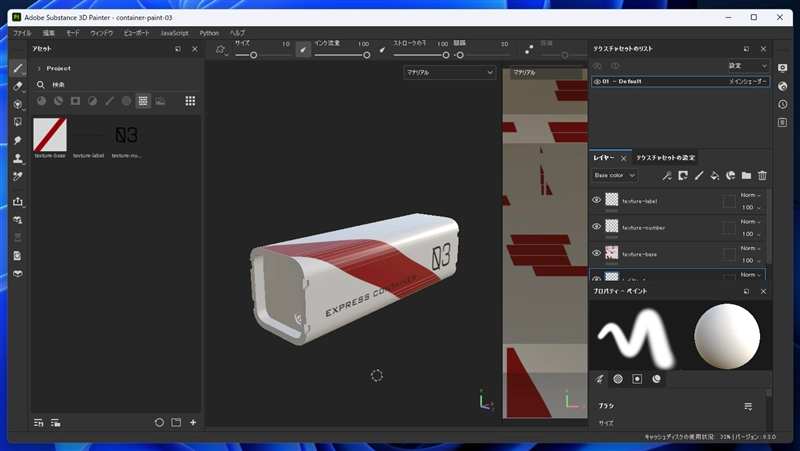Hide the texture-label layer
The height and width of the screenshot is (451, 800).
click(597, 200)
